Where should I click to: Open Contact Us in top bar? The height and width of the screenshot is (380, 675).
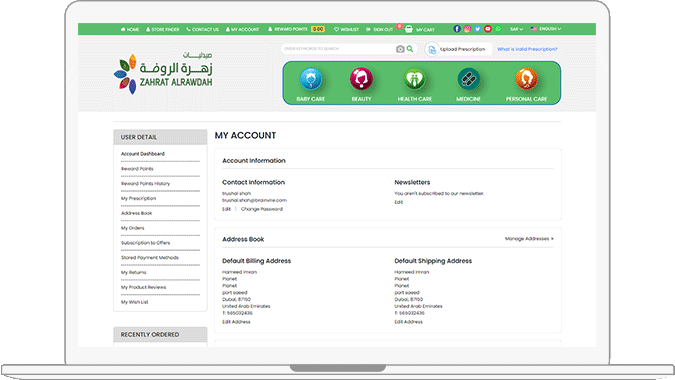(202, 30)
